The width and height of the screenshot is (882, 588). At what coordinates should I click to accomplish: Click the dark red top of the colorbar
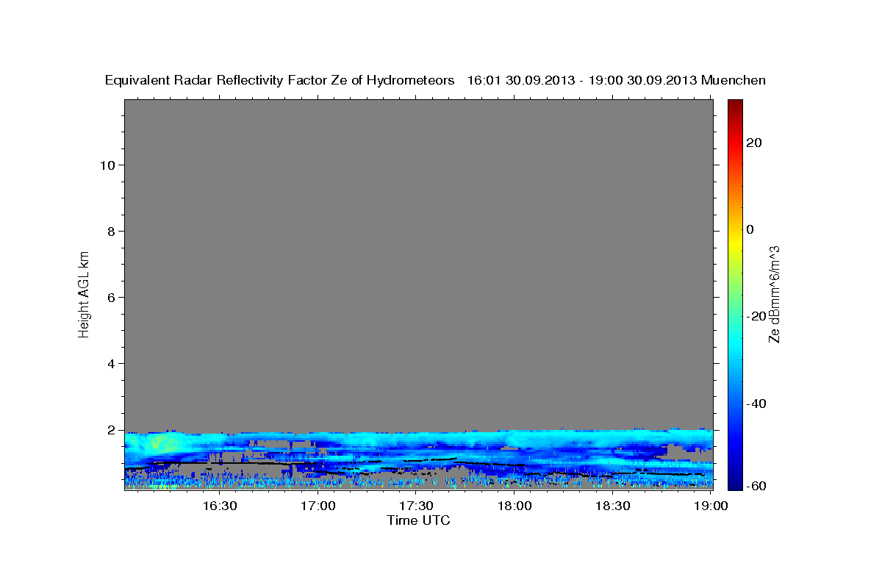(735, 104)
